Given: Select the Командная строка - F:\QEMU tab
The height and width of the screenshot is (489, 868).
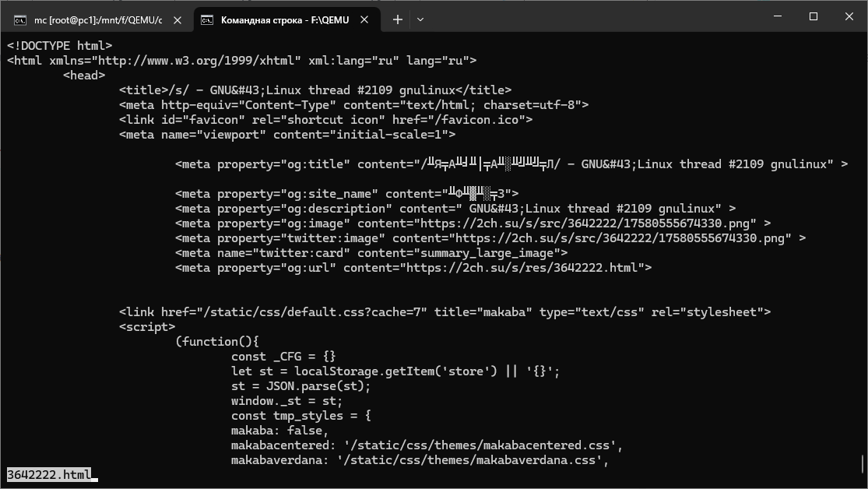Looking at the screenshot, I should pos(284,20).
